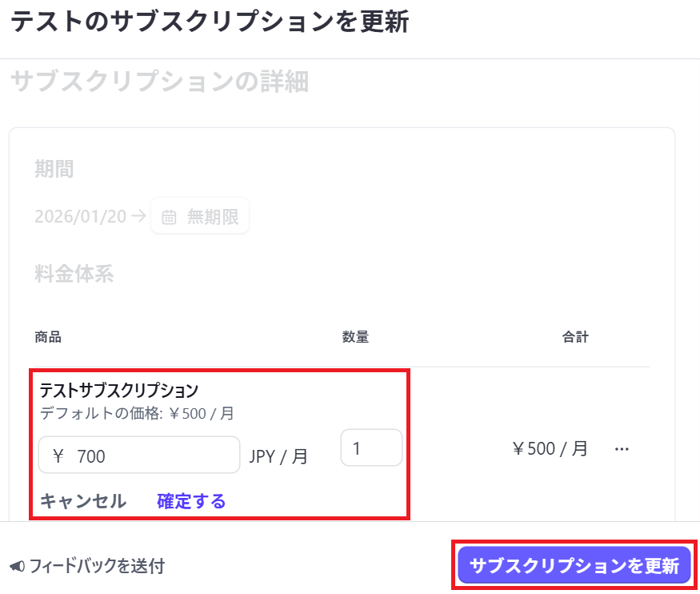Open the three-dots options menu for the product row

coord(622,449)
